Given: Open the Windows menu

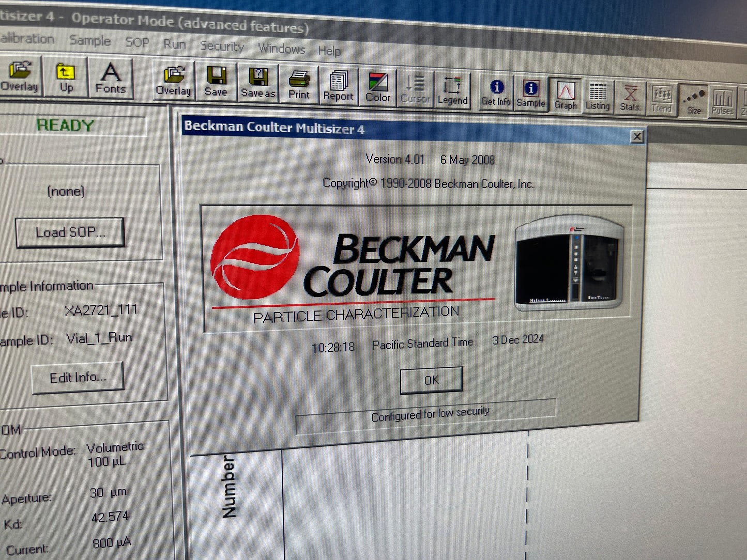Looking at the screenshot, I should (x=282, y=49).
